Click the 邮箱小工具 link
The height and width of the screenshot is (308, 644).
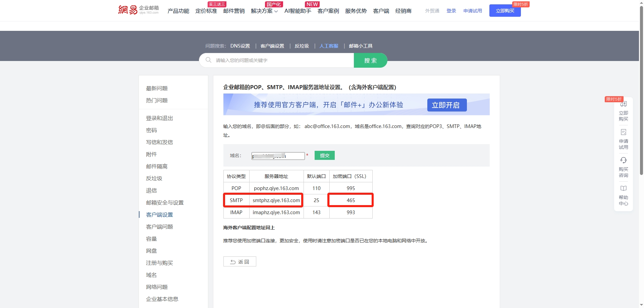point(361,46)
